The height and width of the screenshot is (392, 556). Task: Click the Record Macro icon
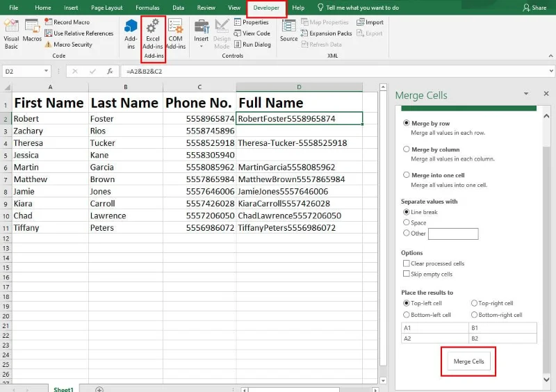click(x=49, y=22)
